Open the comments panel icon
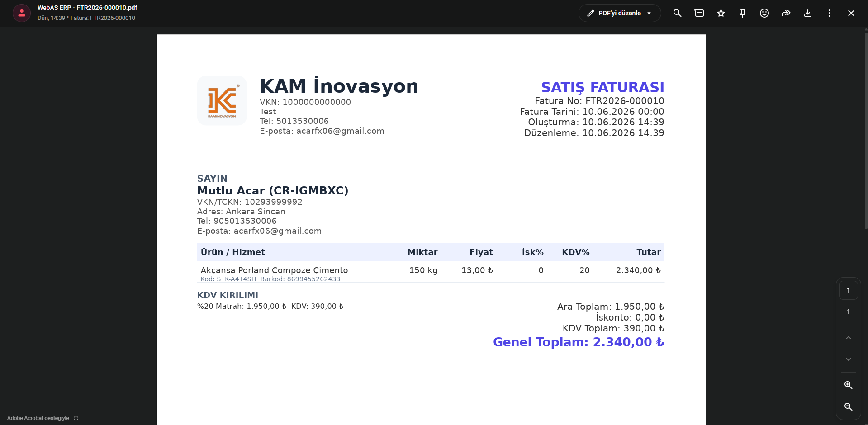Screen dimensions: 868x425 (x=699, y=13)
